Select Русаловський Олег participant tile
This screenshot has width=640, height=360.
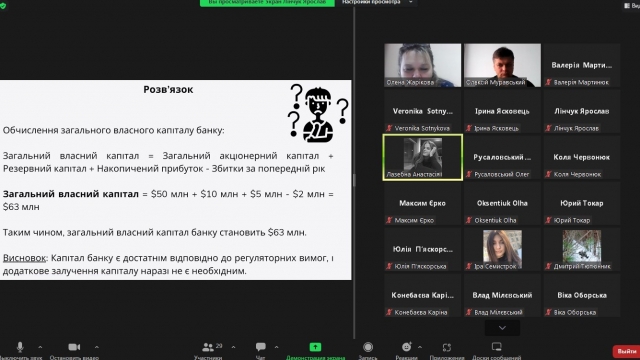coord(502,157)
